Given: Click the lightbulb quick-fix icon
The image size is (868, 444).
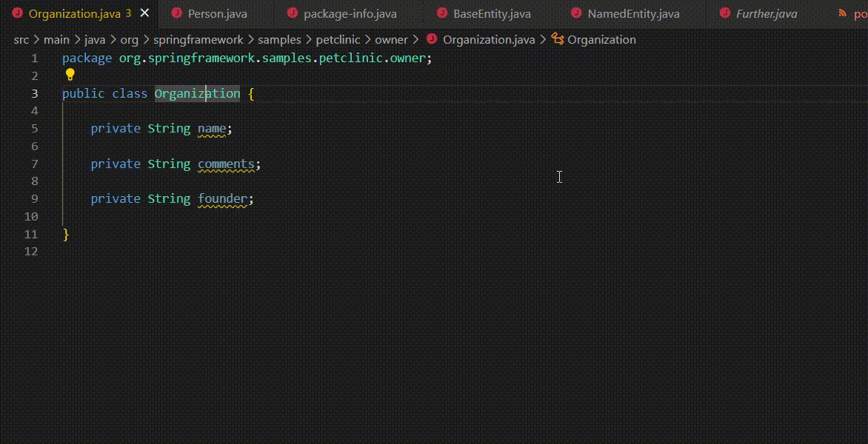Looking at the screenshot, I should coord(70,75).
